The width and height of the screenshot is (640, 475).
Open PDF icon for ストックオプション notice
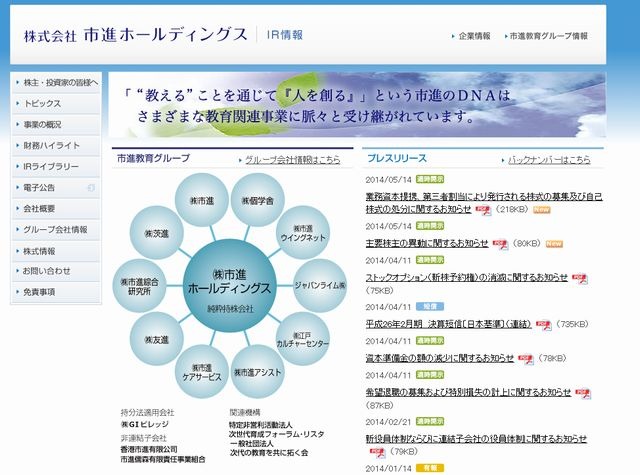(580, 278)
